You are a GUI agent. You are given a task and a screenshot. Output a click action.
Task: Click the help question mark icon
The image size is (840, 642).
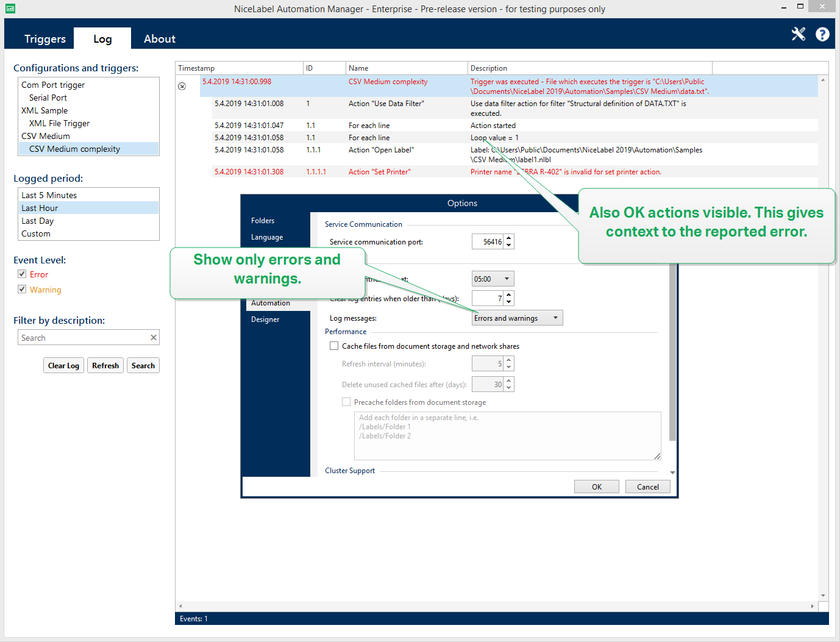coord(822,34)
